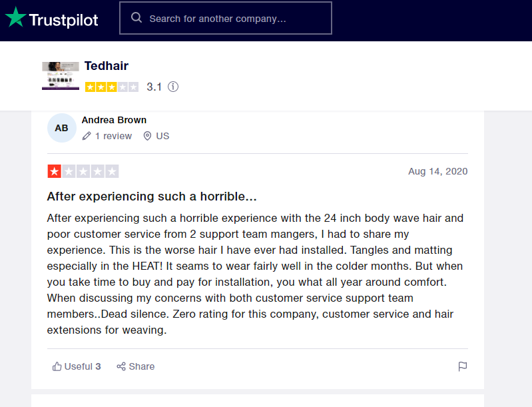532x407 pixels.
Task: Click the pencil review-count icon
Action: click(87, 136)
